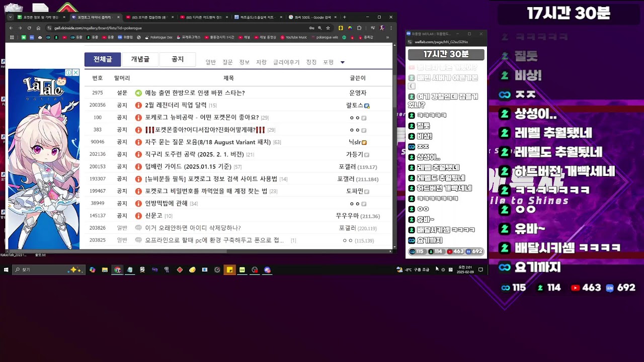The height and width of the screenshot is (362, 644).
Task: Open the yellow Sticky Notes taskbar icon
Action: pyautogui.click(x=229, y=270)
